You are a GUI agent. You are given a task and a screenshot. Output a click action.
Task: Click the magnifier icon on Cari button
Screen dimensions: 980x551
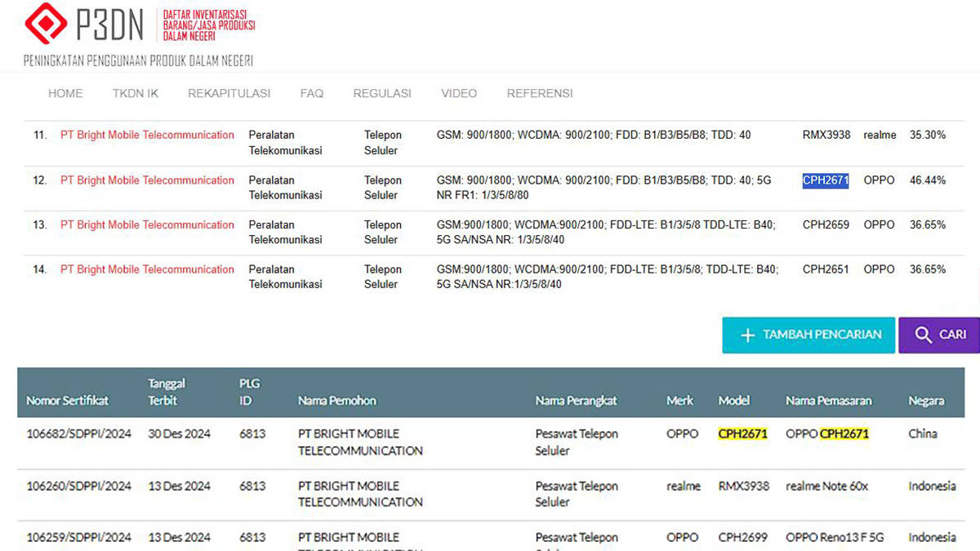point(923,335)
